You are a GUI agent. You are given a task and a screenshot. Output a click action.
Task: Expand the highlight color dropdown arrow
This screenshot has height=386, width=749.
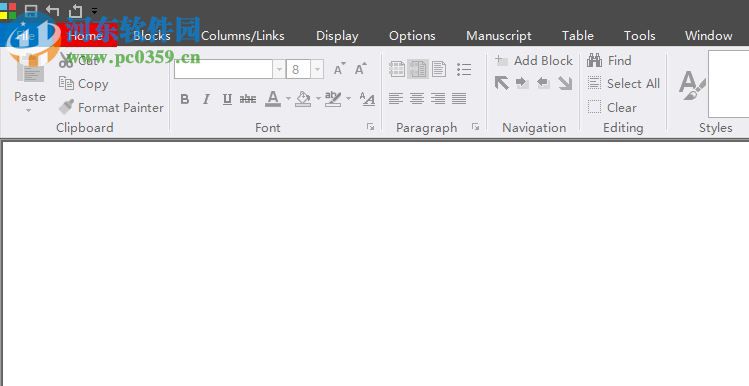(348, 99)
